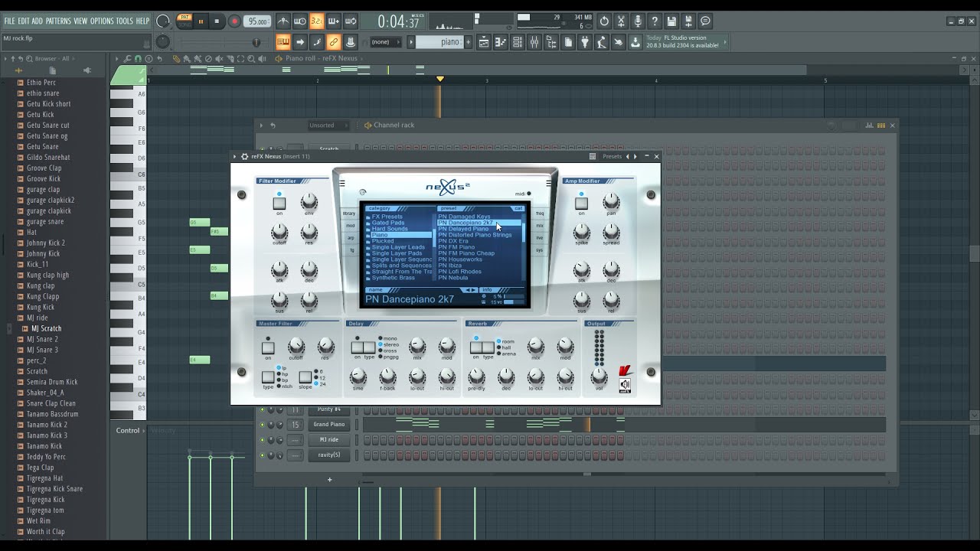Open the snap '(none)' dropdown

[384, 42]
